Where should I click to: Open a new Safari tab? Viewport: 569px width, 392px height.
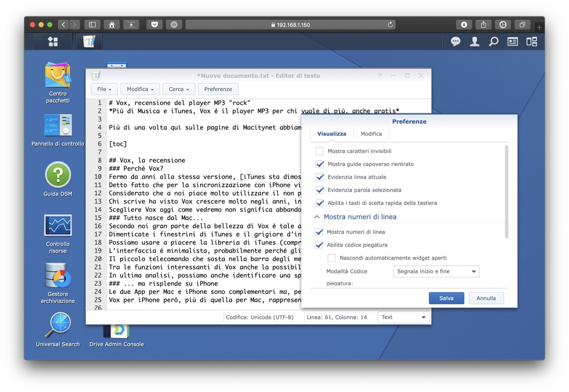tap(539, 27)
